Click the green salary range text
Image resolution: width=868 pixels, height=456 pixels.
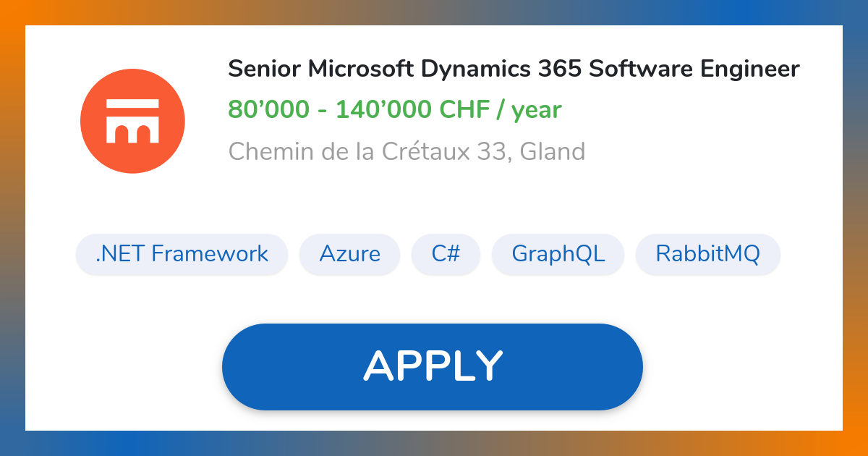pyautogui.click(x=394, y=109)
